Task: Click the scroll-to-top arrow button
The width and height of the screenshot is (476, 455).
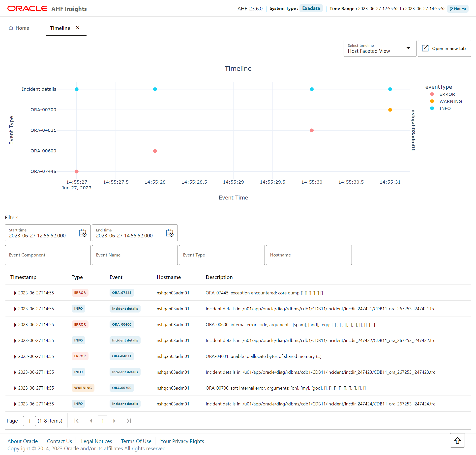Action: (457, 440)
